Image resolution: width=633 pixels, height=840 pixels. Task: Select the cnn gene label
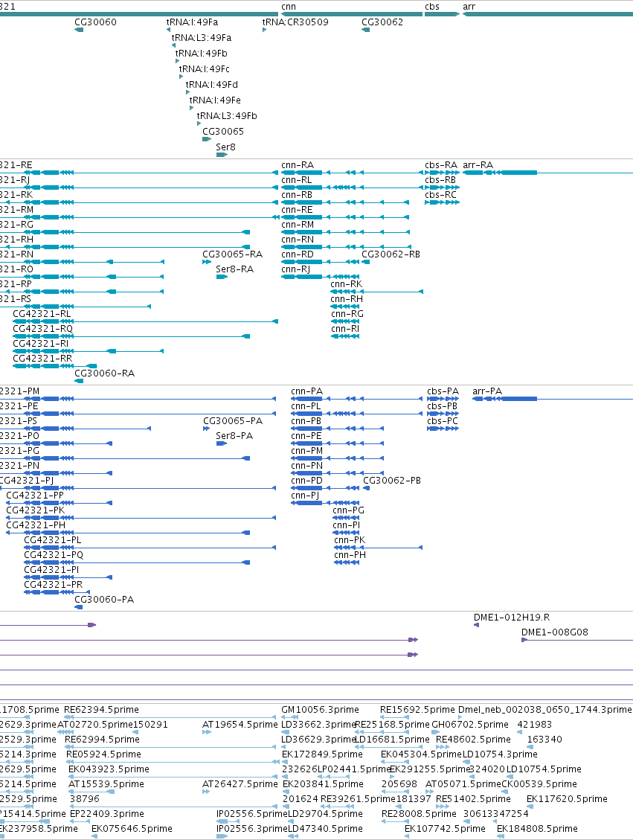pyautogui.click(x=288, y=7)
